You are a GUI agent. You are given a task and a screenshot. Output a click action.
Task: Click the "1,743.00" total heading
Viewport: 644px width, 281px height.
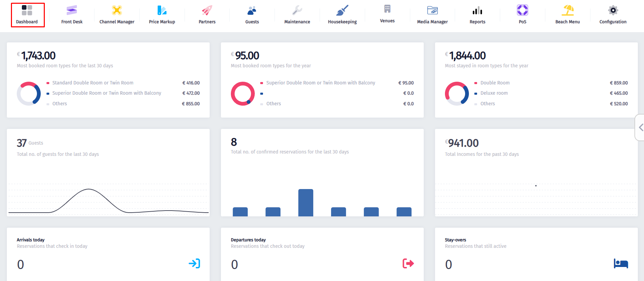click(x=38, y=55)
